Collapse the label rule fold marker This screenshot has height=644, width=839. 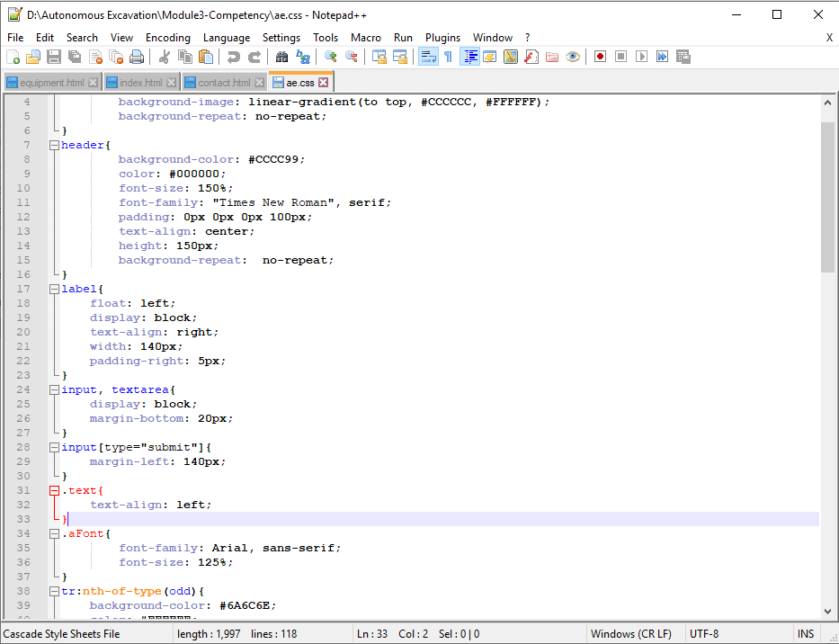[54, 289]
